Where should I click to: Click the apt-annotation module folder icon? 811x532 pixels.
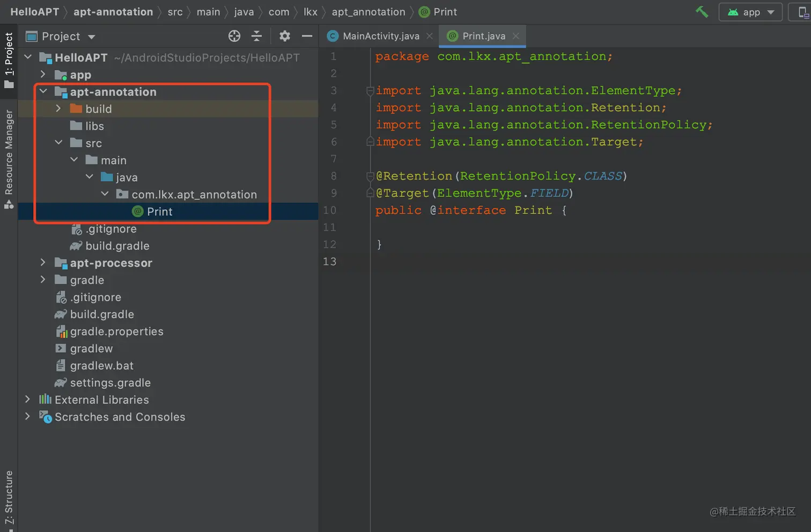click(61, 92)
